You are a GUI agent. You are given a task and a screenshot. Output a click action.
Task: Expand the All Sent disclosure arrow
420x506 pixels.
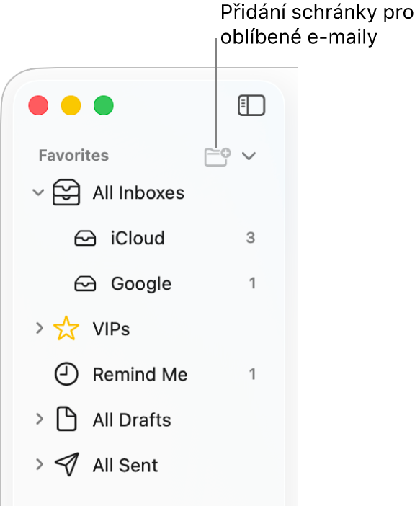(40, 465)
